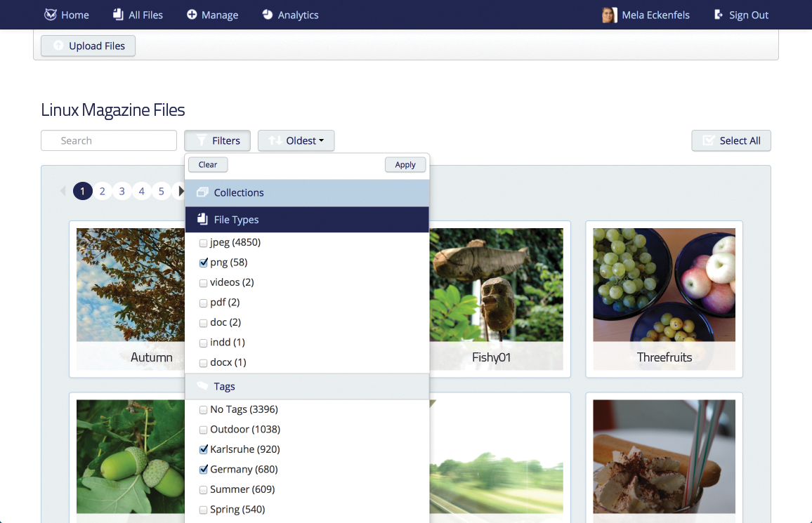Uncheck the Germany (680) tag

tap(203, 470)
